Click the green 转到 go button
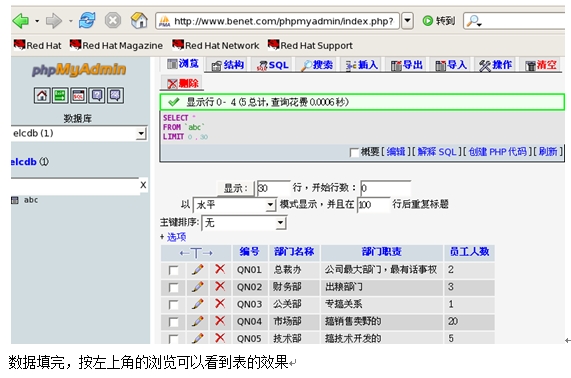The image size is (571, 378). (439, 21)
